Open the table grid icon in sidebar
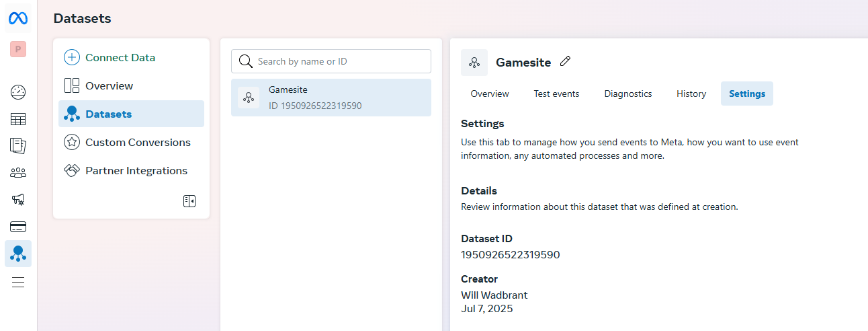This screenshot has height=331, width=868. [18, 120]
